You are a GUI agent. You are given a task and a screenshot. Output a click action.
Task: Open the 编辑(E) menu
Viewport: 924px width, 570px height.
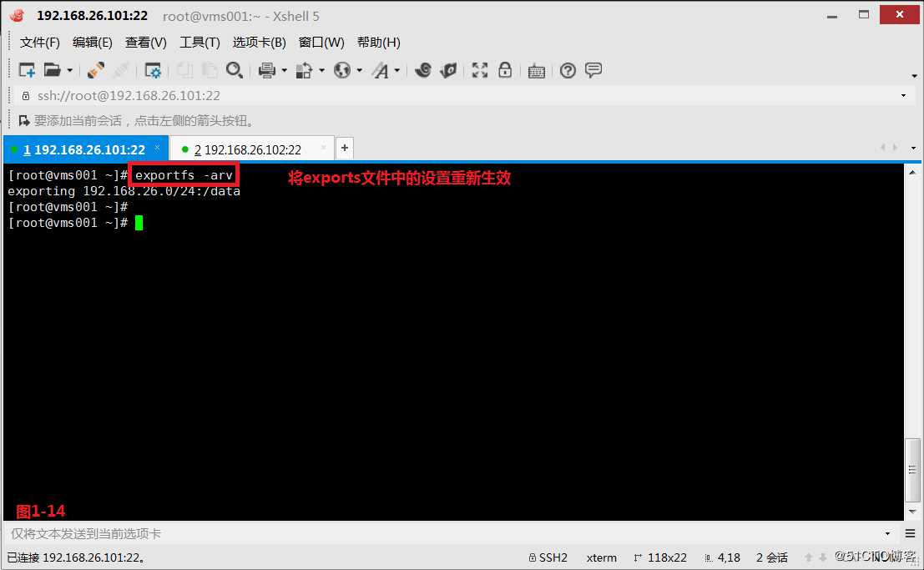pos(93,43)
